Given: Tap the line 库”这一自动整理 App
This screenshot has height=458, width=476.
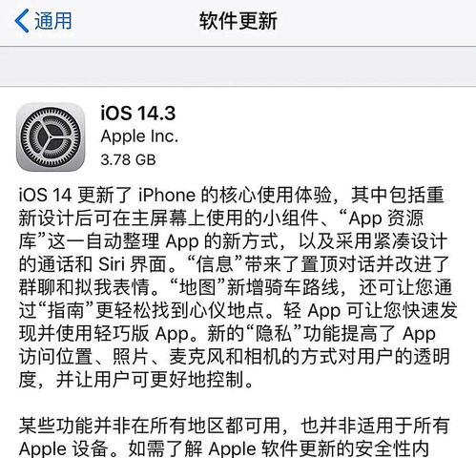Looking at the screenshot, I should pyautogui.click(x=233, y=241).
